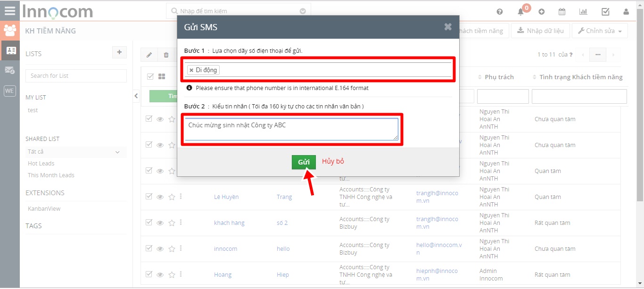Click eye preview for Lê Huyền row
Image resolution: width=644 pixels, height=289 pixels.
(x=160, y=197)
